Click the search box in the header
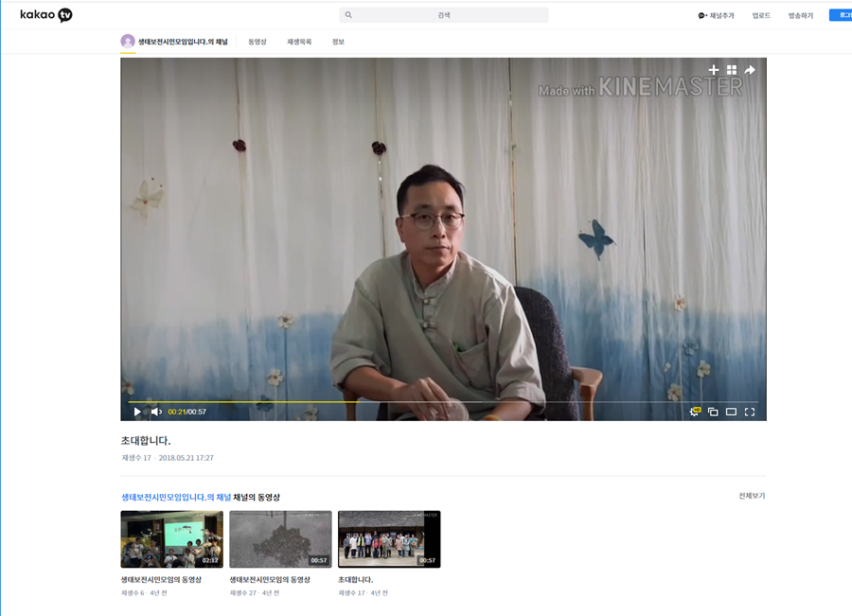Image resolution: width=852 pixels, height=616 pixels. [443, 15]
